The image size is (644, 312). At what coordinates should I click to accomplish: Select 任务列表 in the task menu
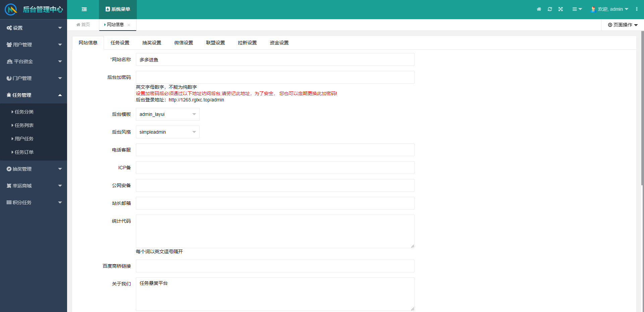pos(24,125)
